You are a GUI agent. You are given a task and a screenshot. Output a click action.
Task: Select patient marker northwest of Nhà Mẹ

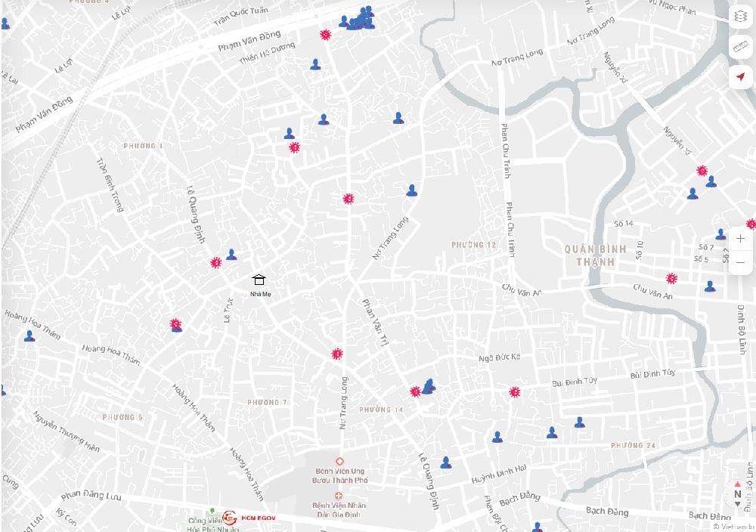click(231, 255)
